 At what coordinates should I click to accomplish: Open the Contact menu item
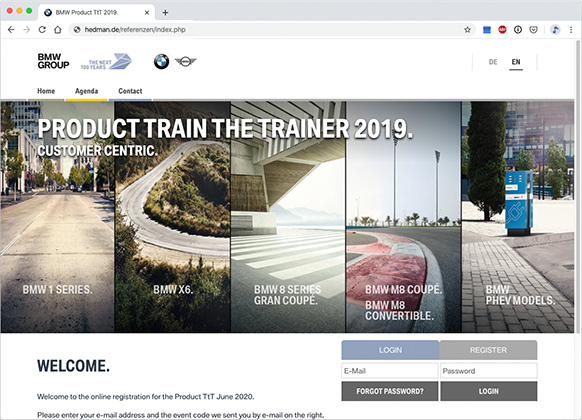point(130,91)
